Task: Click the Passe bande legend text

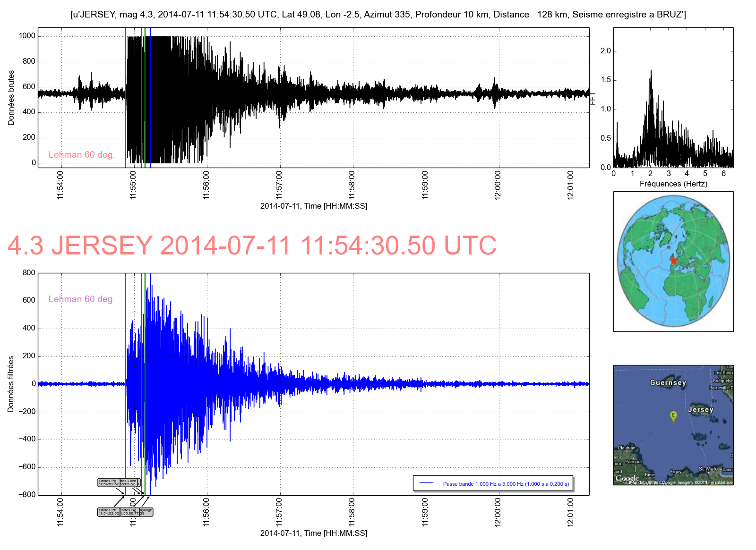Action: coord(506,484)
